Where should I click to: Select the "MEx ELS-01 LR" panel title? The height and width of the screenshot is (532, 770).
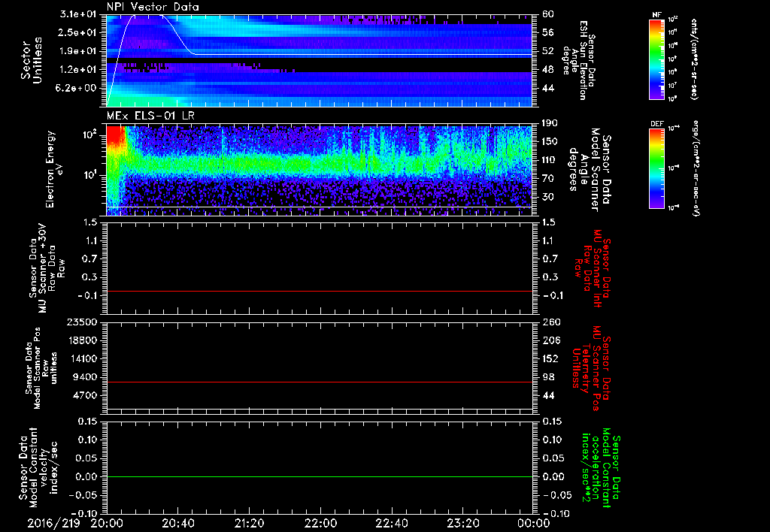[x=150, y=116]
